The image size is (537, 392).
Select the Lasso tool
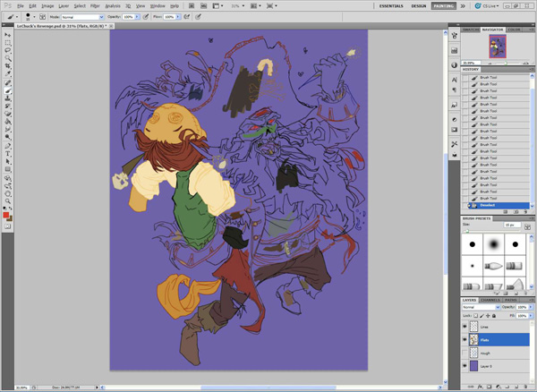click(x=7, y=50)
